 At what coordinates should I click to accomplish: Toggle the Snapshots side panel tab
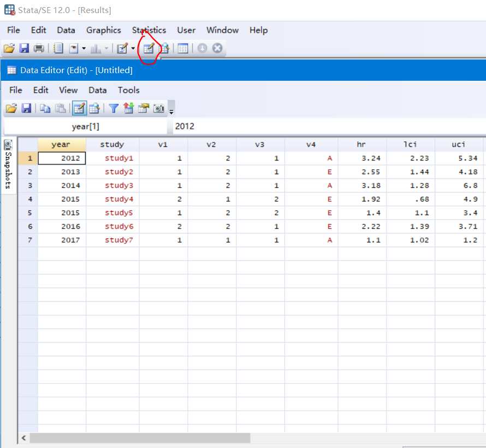[x=8, y=163]
